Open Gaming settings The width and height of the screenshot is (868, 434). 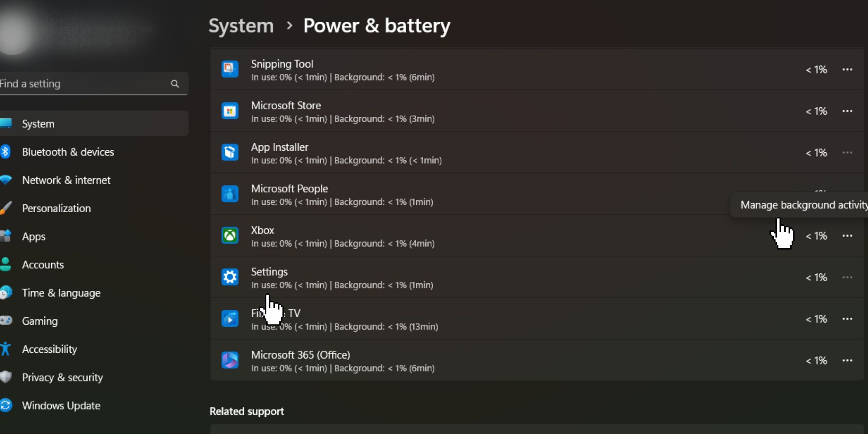(x=94, y=321)
